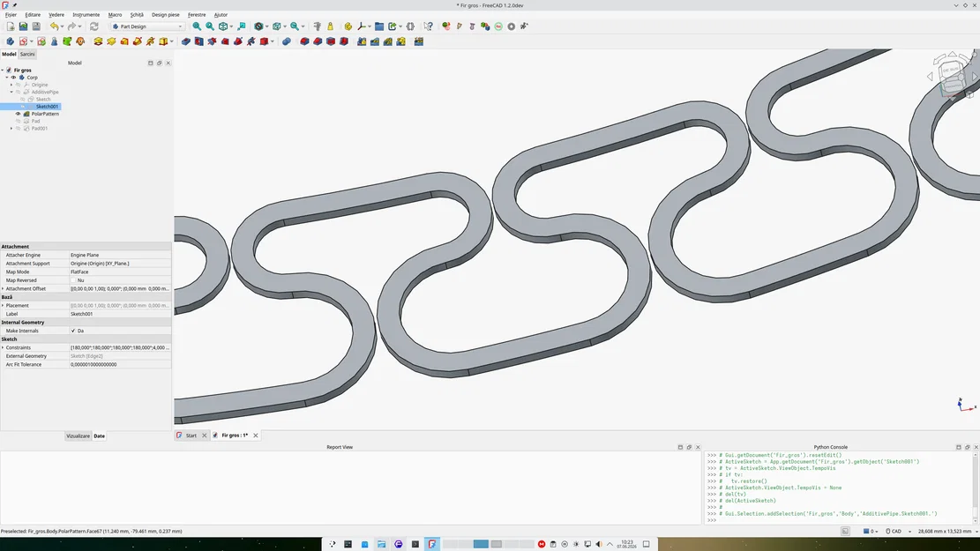Image resolution: width=980 pixels, height=551 pixels.
Task: Collapse the AdditivePipe tree node
Action: pyautogui.click(x=11, y=92)
